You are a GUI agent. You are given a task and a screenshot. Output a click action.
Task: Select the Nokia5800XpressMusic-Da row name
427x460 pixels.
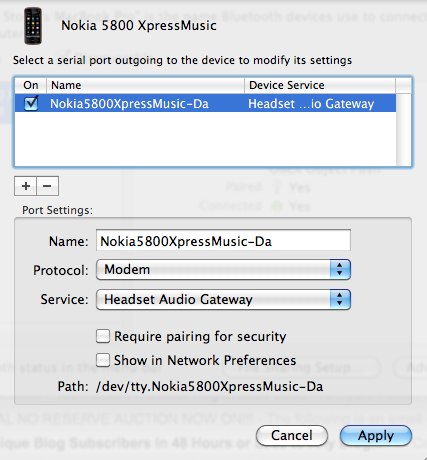pos(129,104)
